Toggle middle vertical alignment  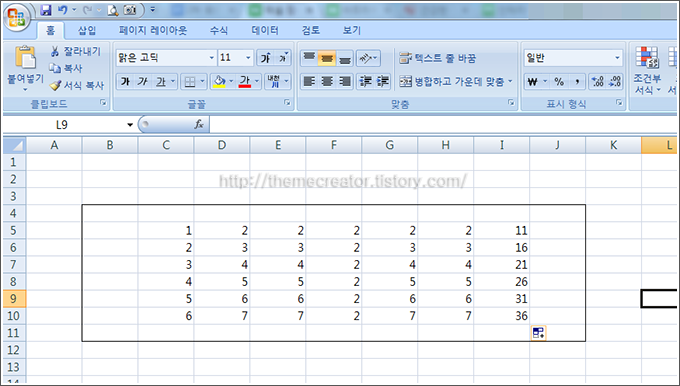click(327, 58)
